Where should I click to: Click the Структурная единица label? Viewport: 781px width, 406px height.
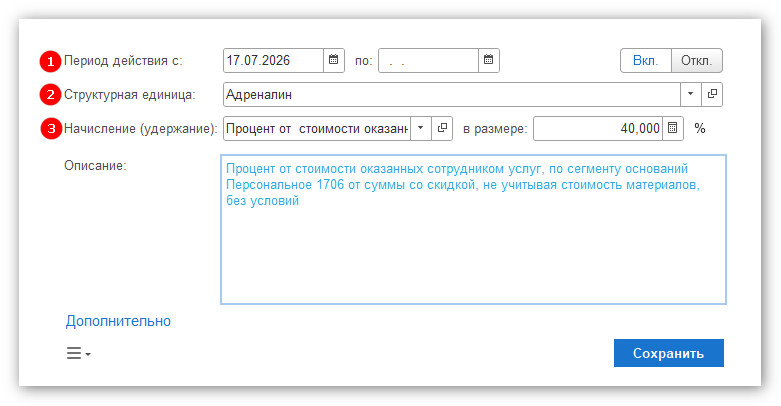130,95
